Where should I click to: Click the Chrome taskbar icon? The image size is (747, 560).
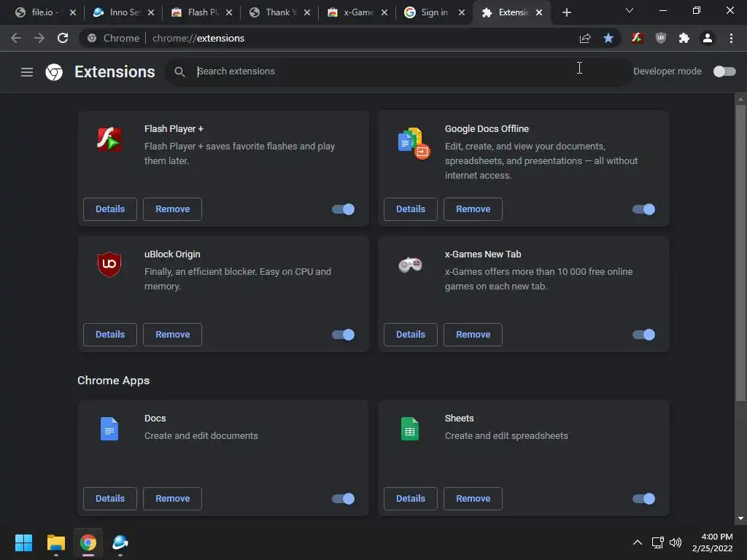88,542
